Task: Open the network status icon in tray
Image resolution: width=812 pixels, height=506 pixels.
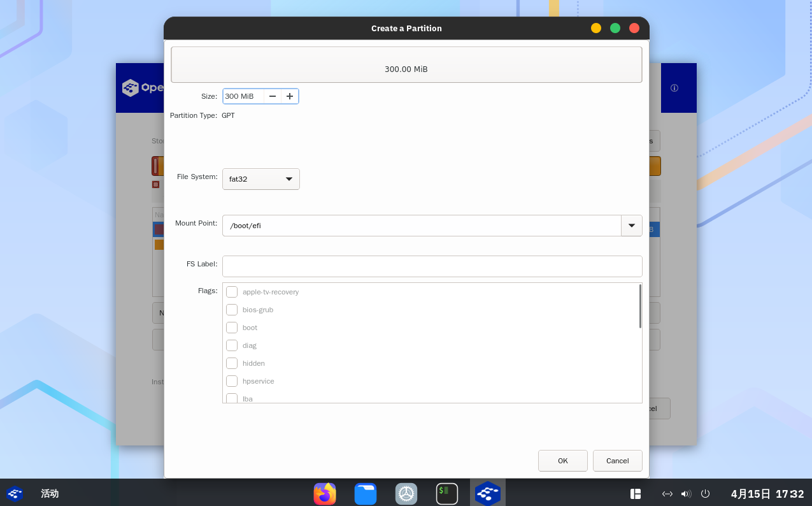Action: [x=667, y=493]
